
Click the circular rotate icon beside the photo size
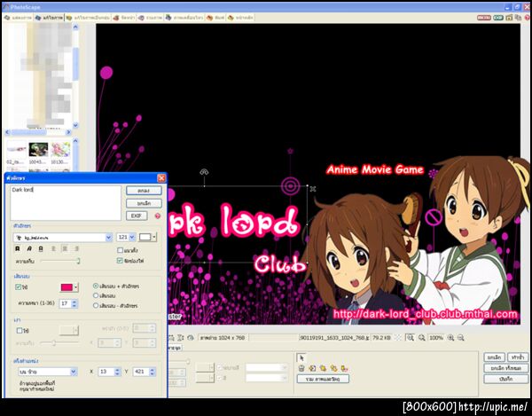pos(191,338)
